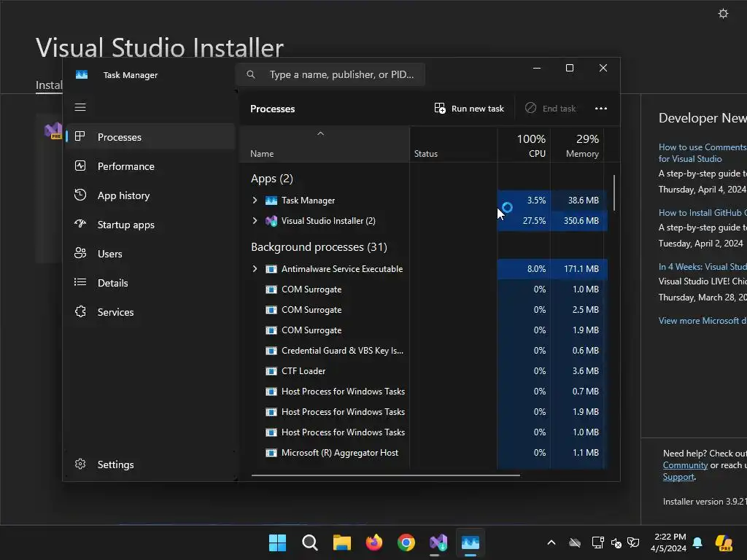The image size is (747, 560).
Task: Click the 350.6 MB memory cell
Action: coord(579,220)
